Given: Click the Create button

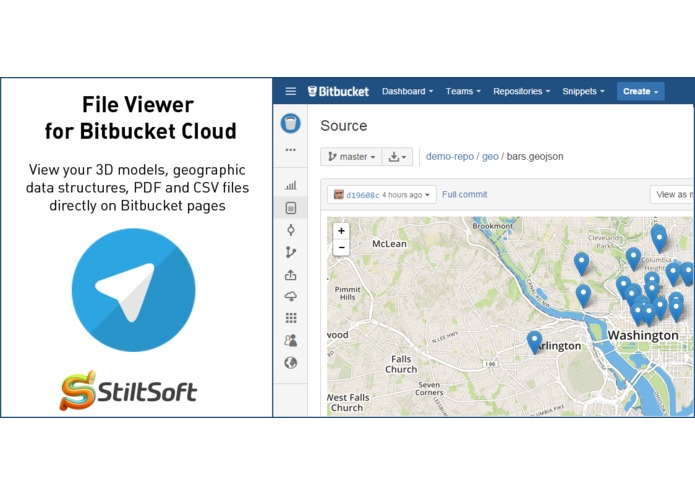Looking at the screenshot, I should (640, 91).
